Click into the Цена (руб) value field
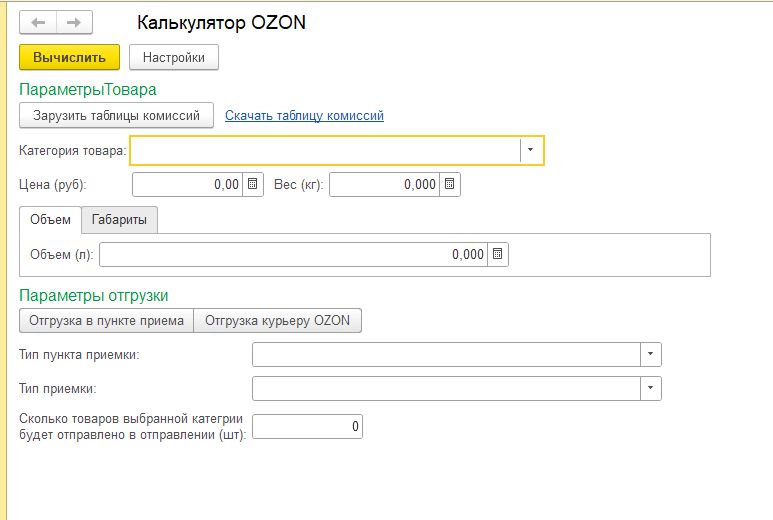The width and height of the screenshot is (773, 520). tap(188, 184)
